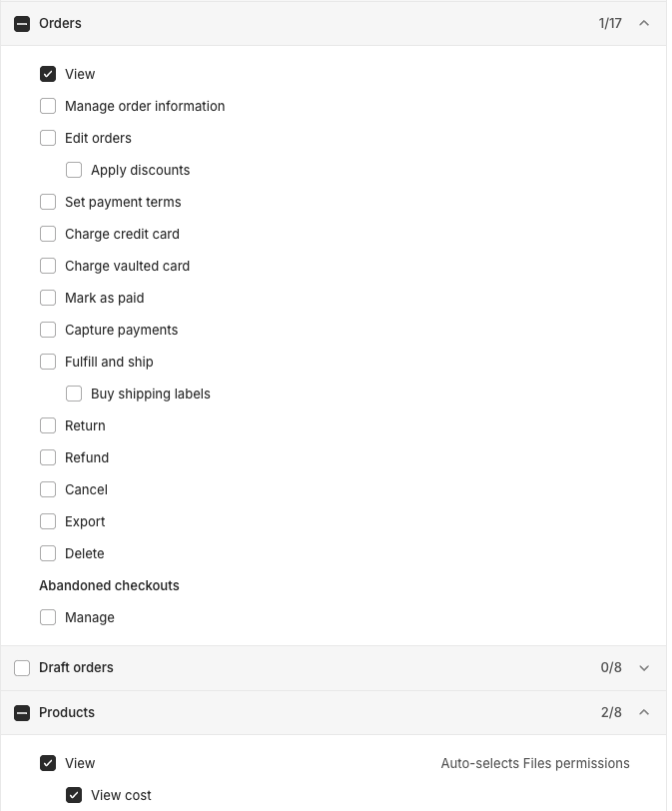The width and height of the screenshot is (672, 811).
Task: Uncheck the Orders View checkbox
Action: pos(48,74)
